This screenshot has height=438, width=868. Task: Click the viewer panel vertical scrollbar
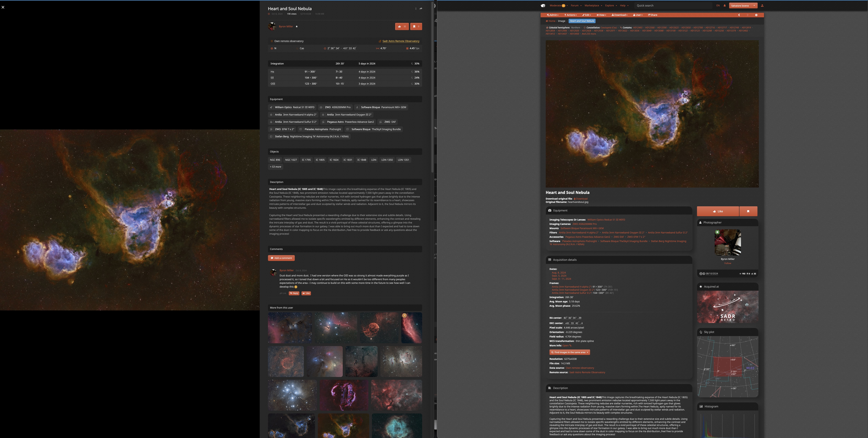432,88
